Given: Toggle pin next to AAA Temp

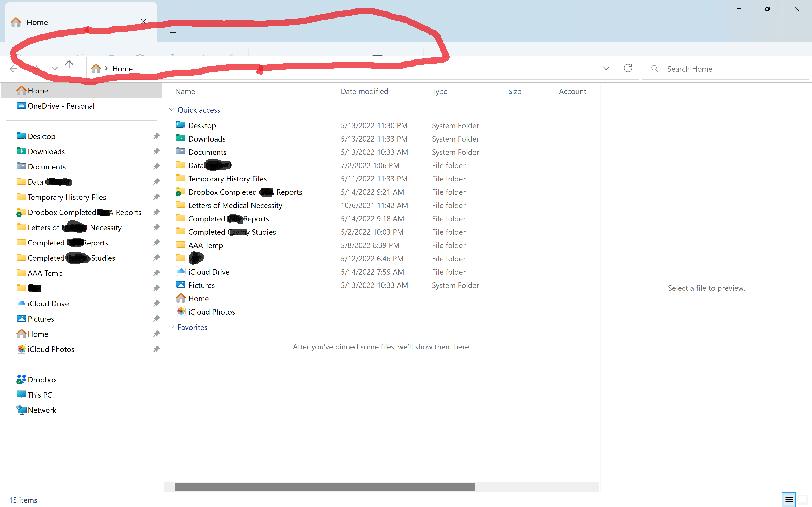Looking at the screenshot, I should pyautogui.click(x=156, y=273).
